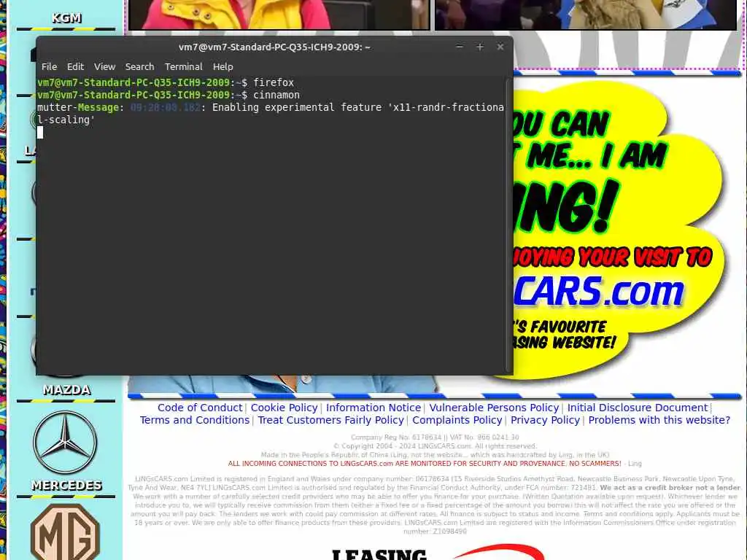747x560 pixels.
Task: Open the Edit menu in terminal
Action: [x=75, y=66]
